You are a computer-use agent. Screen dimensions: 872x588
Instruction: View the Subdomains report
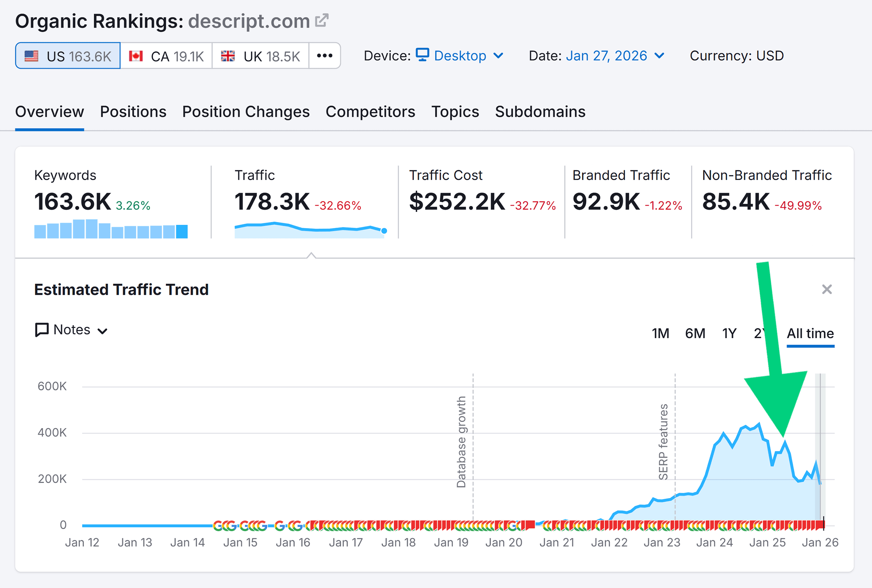tap(540, 112)
